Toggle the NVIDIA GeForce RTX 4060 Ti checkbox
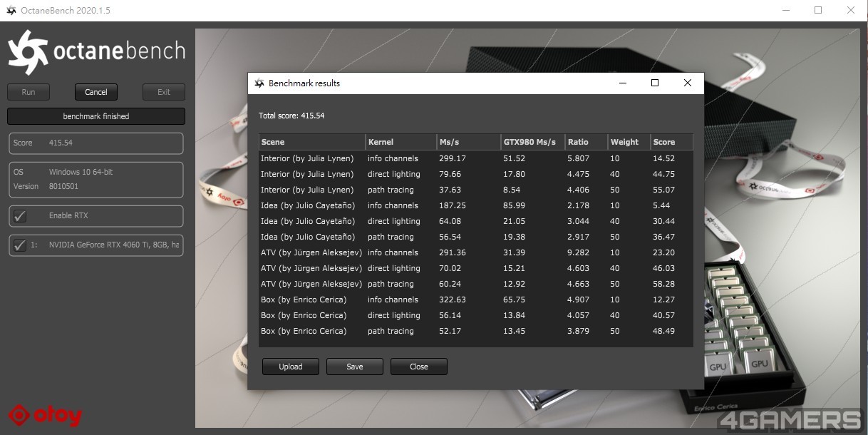Viewport: 868px width, 435px height. pos(20,245)
